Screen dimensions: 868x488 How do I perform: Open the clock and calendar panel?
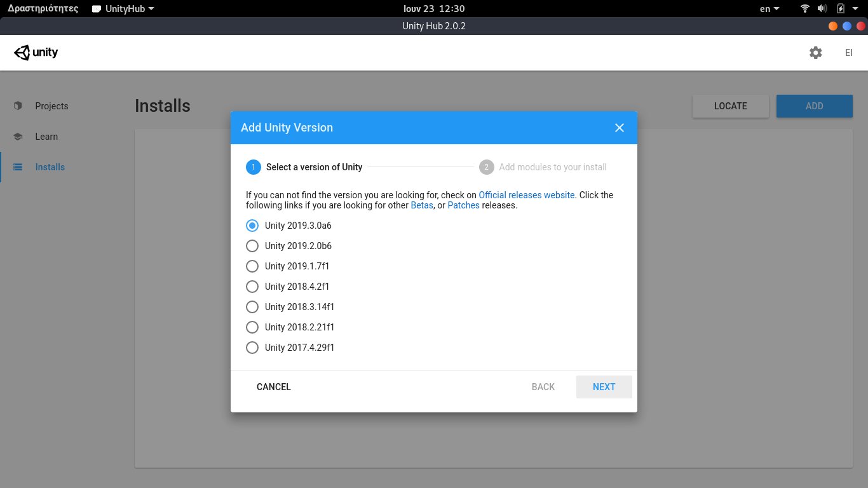pos(434,9)
